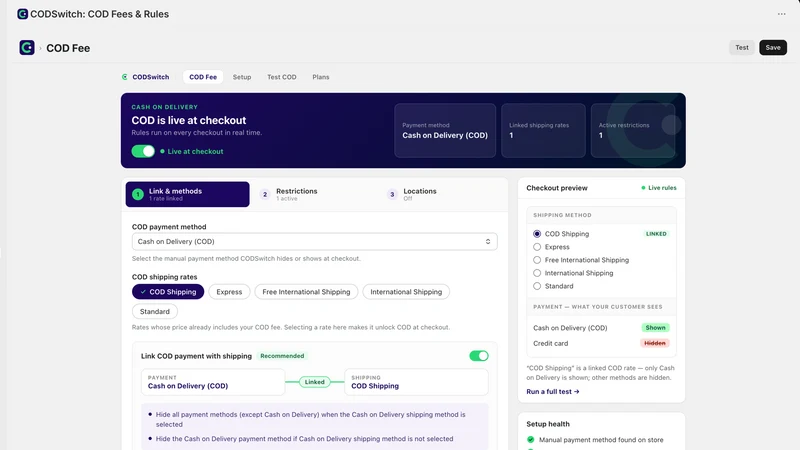Click the Live rules status label
The image size is (800, 450).
pyautogui.click(x=659, y=188)
